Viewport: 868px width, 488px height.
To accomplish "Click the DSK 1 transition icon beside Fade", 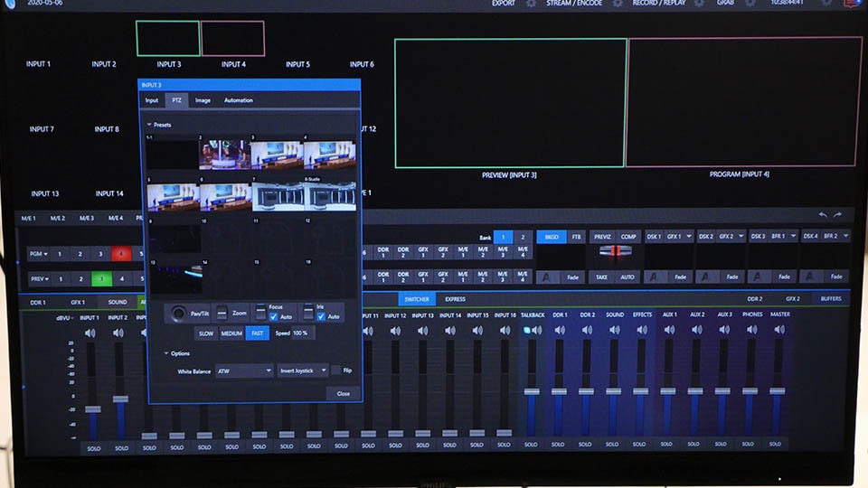I will coord(654,277).
